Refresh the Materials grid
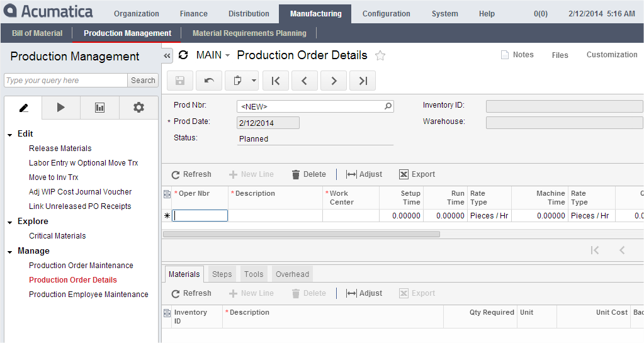The height and width of the screenshot is (343, 644). coord(191,293)
